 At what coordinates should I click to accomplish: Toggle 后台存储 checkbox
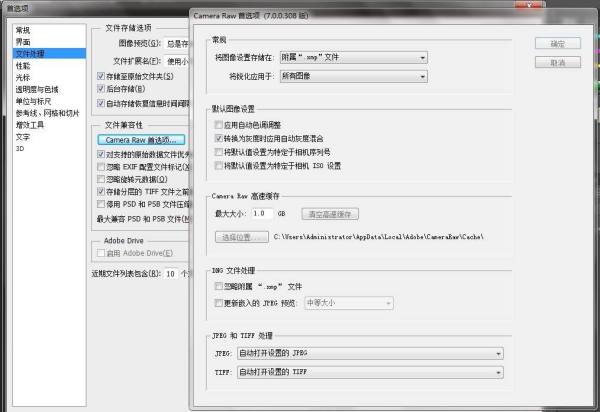[101, 89]
